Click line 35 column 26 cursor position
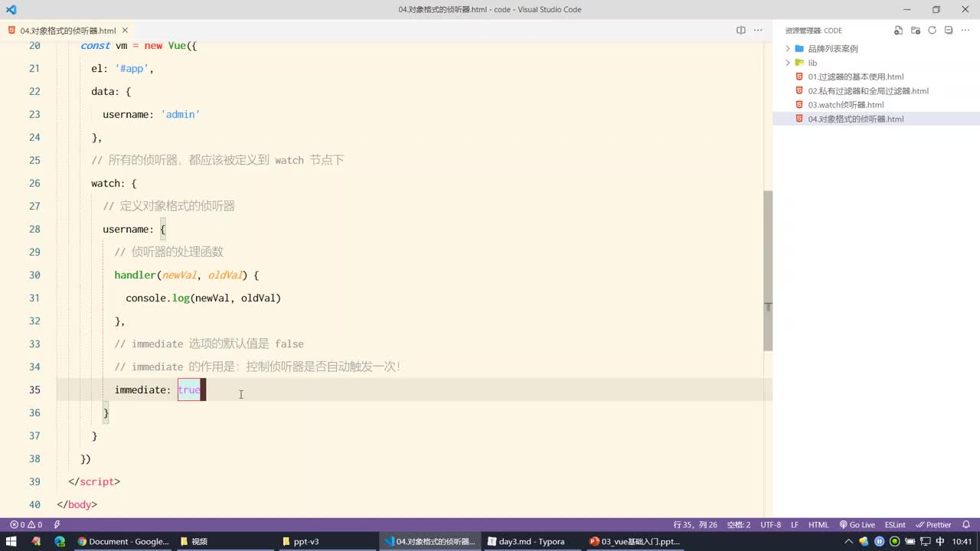Image resolution: width=980 pixels, height=551 pixels. [x=695, y=525]
